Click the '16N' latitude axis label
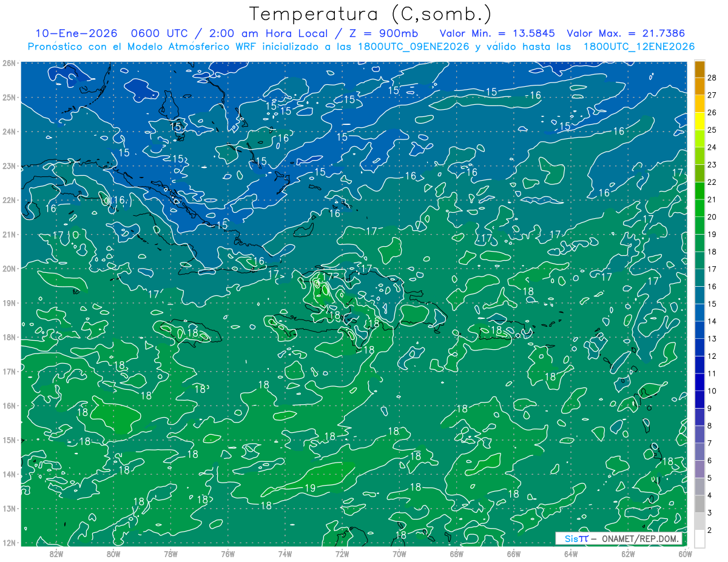 [9, 406]
